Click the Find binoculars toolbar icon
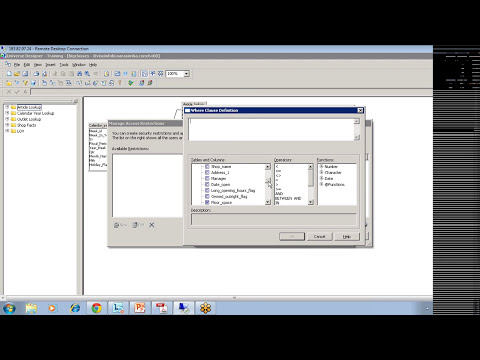Screen dimensions: 480x360 (x=79, y=74)
